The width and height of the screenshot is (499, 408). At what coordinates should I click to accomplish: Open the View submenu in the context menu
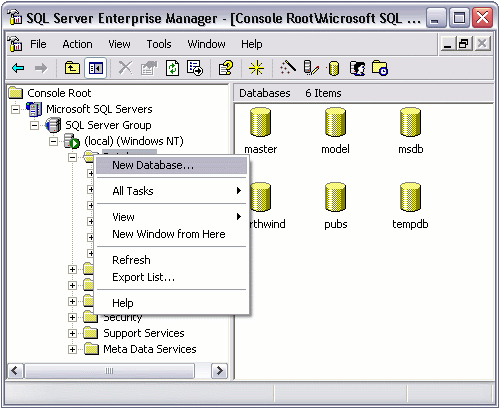pyautogui.click(x=171, y=217)
